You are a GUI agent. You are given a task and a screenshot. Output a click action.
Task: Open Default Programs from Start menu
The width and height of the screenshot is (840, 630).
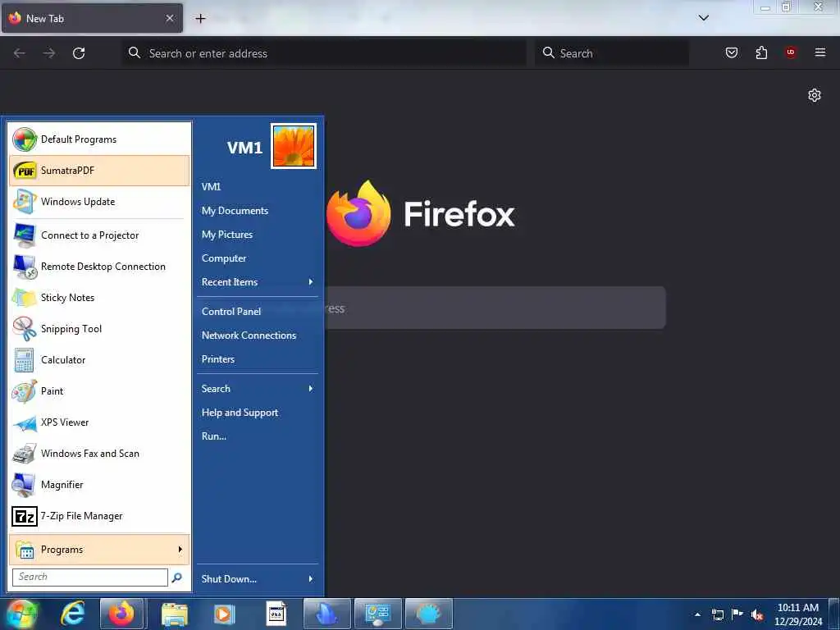(99, 139)
